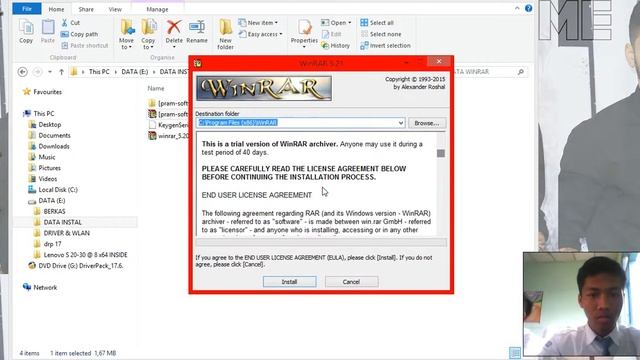Open Local Disk (C:) in the navigation pane

[x=53, y=190]
